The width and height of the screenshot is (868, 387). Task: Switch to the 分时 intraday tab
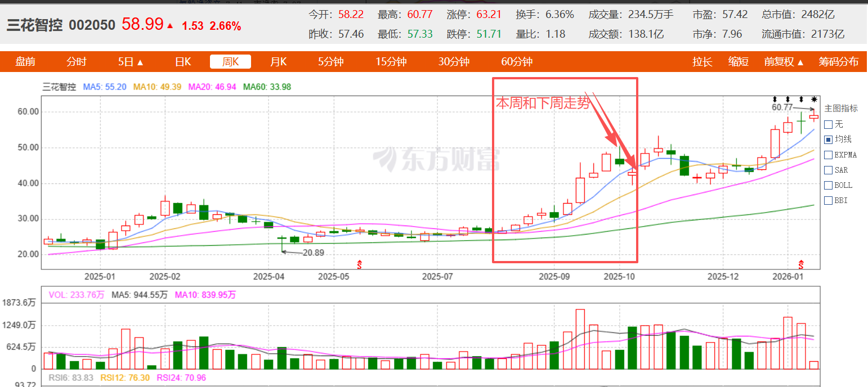click(x=77, y=62)
